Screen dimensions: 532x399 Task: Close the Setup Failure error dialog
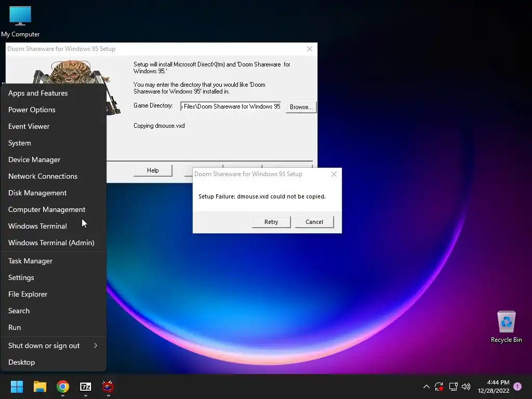(x=334, y=174)
